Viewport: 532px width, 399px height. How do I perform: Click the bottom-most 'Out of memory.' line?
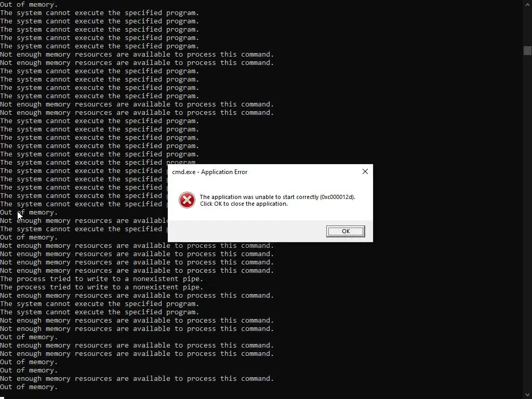29,387
